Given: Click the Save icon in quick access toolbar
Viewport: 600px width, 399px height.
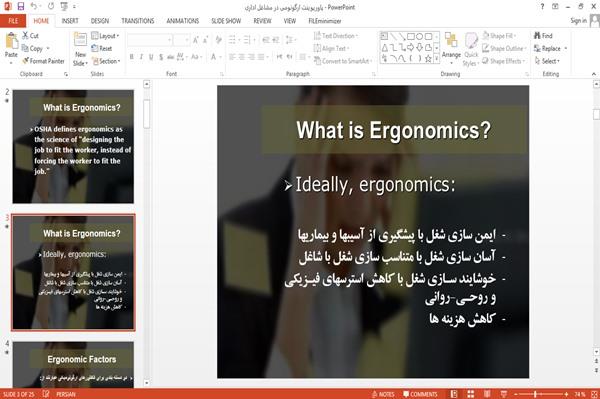Looking at the screenshot, I should 21,6.
